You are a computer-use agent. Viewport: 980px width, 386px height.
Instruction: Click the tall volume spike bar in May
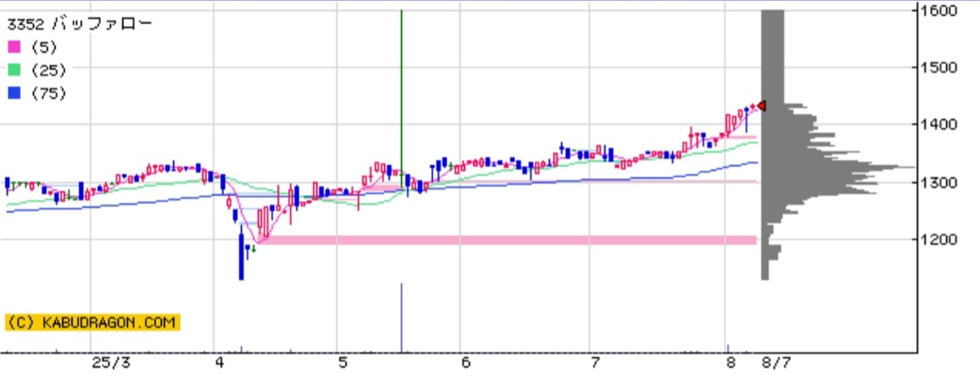pos(401,318)
